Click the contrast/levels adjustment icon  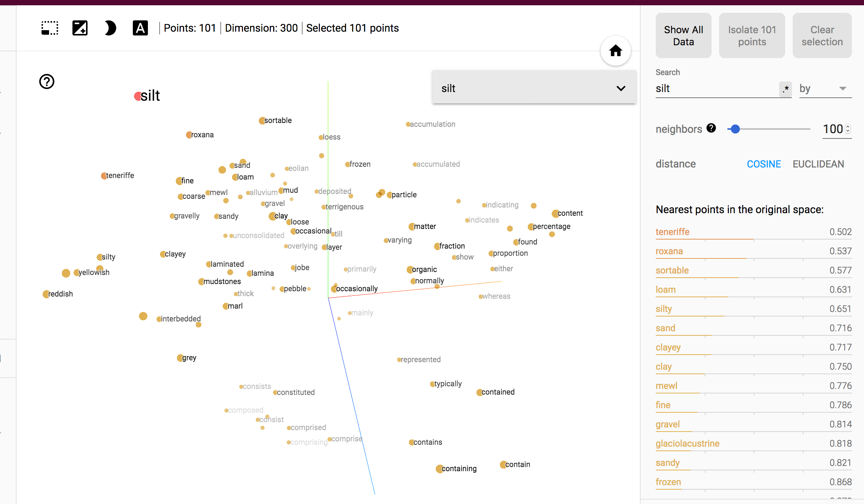(x=79, y=28)
